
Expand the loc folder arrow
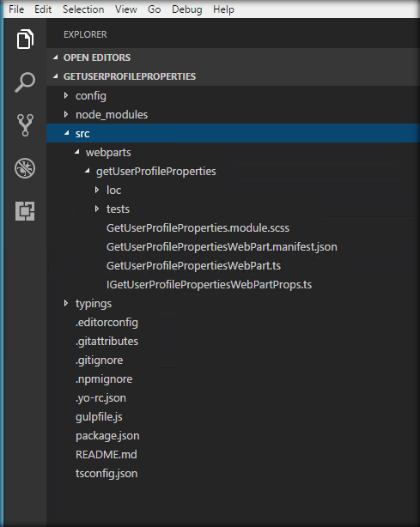(x=97, y=190)
